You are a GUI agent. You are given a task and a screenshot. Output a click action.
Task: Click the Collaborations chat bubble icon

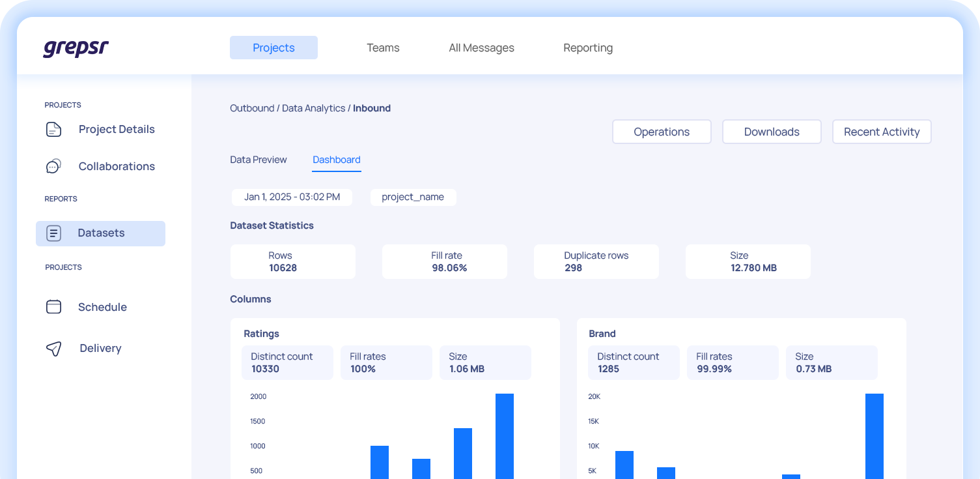click(x=53, y=166)
